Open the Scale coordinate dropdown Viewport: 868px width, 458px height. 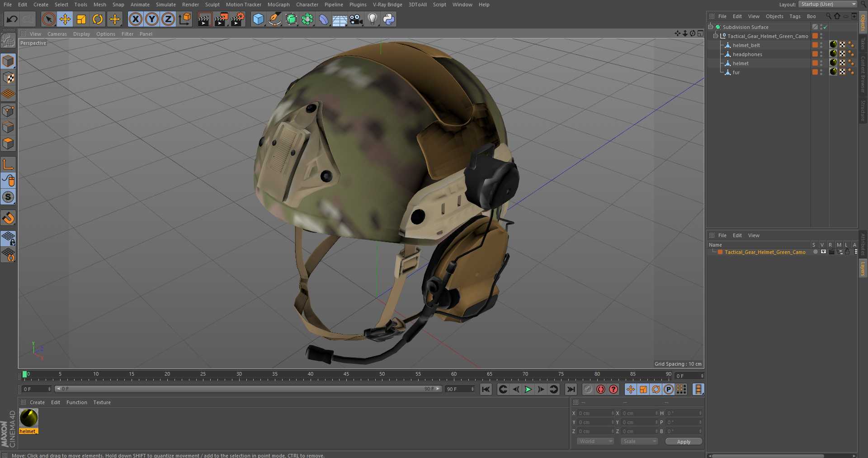pyautogui.click(x=639, y=441)
